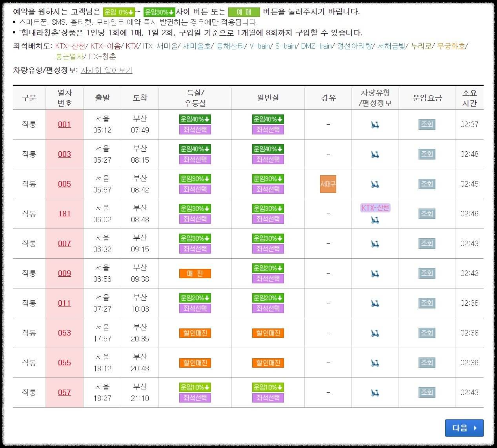Click the 다음 next page button
This screenshot has height=448, width=497.
click(x=464, y=428)
